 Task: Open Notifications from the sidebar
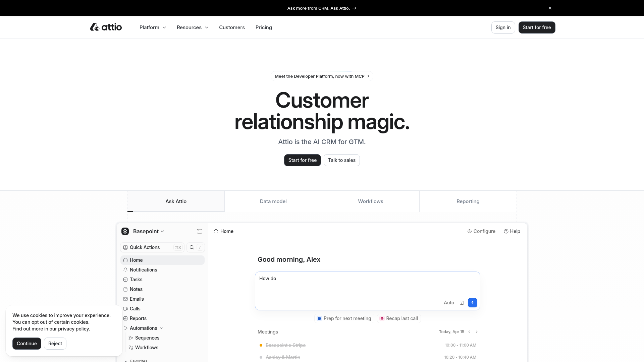tap(143, 270)
